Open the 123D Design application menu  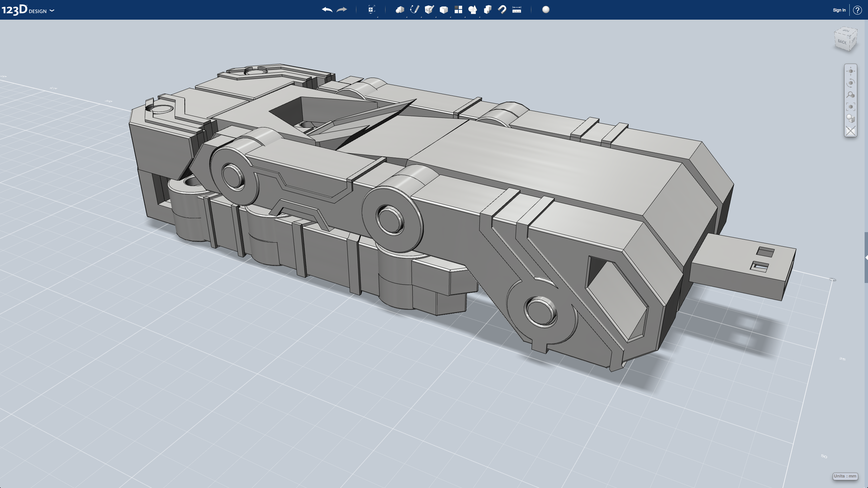[x=28, y=10]
